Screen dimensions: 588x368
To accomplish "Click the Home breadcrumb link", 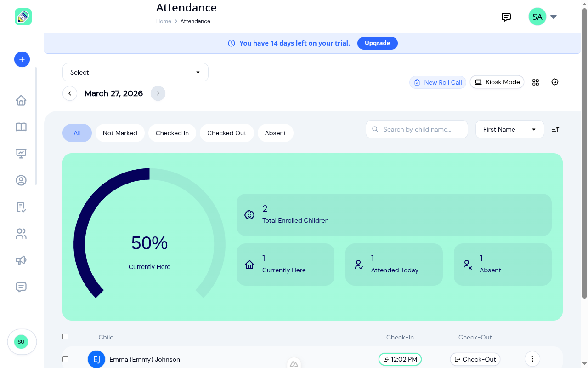I will pos(164,21).
